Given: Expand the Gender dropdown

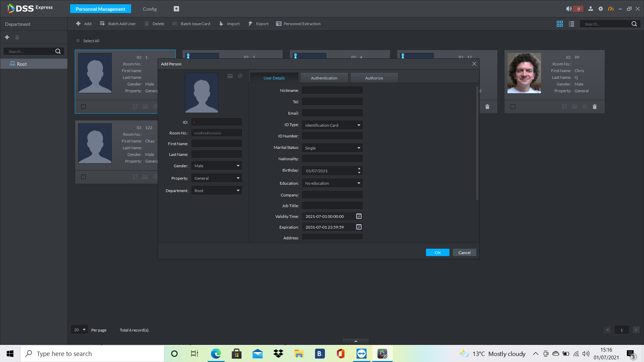Looking at the screenshot, I should (x=217, y=166).
